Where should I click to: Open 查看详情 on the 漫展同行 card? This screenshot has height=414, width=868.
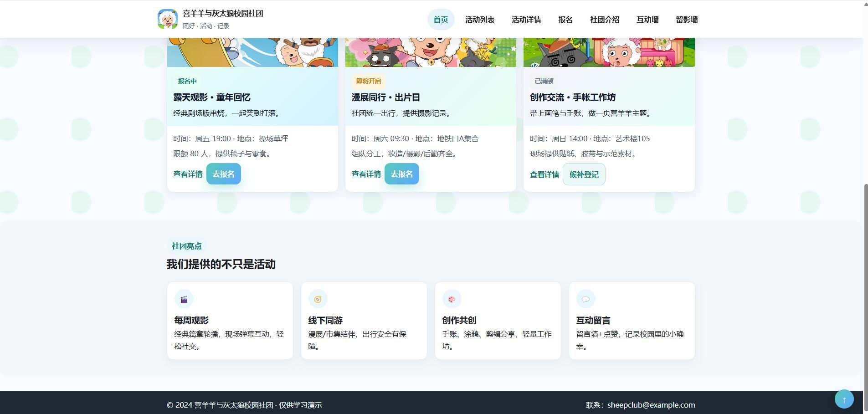coord(365,174)
